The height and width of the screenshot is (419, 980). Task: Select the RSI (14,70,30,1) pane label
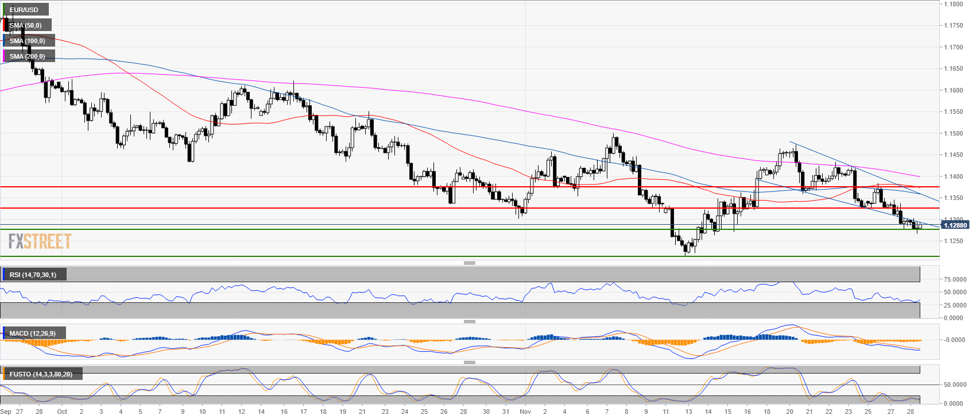click(33, 275)
